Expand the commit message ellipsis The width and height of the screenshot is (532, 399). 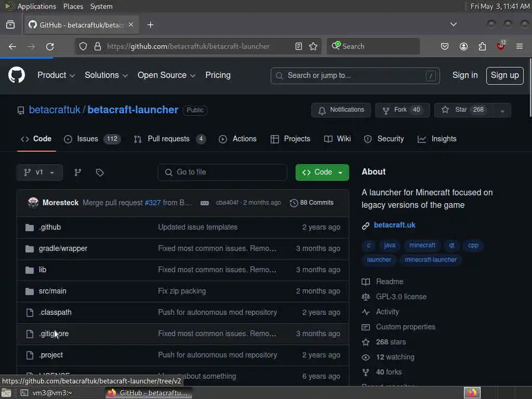pos(205,203)
